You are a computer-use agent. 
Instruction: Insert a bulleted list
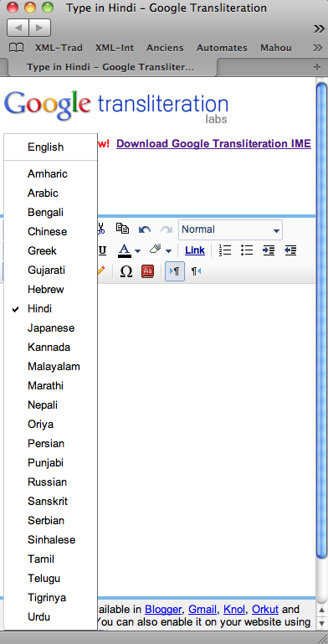click(x=247, y=250)
